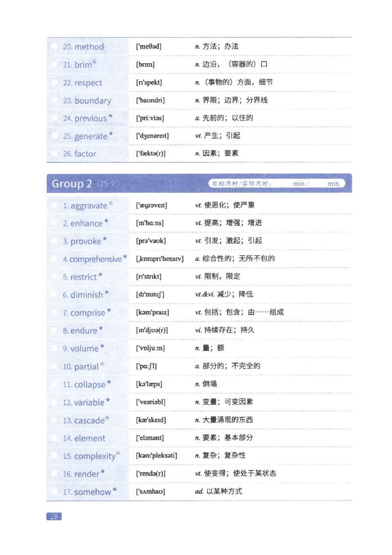Check the box next to "method"
The height and width of the screenshot is (555, 392).
pyautogui.click(x=54, y=47)
